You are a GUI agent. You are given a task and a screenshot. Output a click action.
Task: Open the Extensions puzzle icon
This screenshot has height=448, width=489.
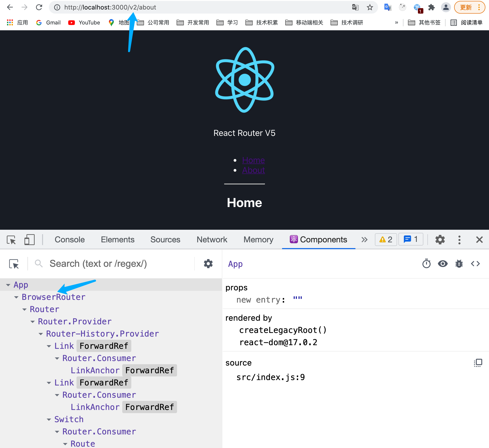pos(431,7)
